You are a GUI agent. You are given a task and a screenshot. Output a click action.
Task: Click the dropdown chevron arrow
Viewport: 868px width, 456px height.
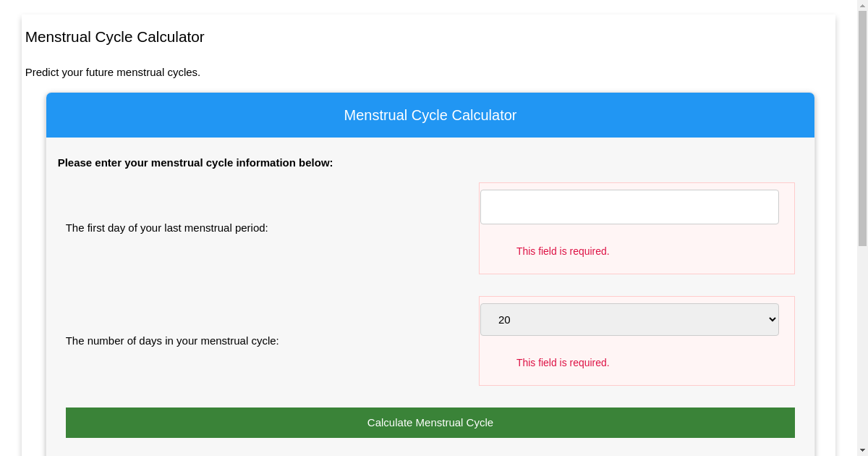(772, 319)
